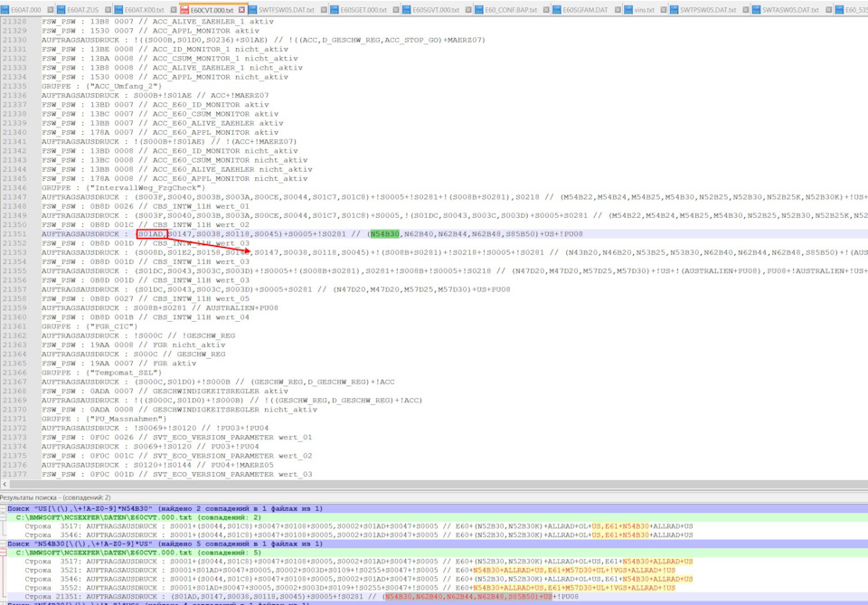868x605 pixels.
Task: Switch to the E60AT.000 tab
Action: tap(25, 10)
